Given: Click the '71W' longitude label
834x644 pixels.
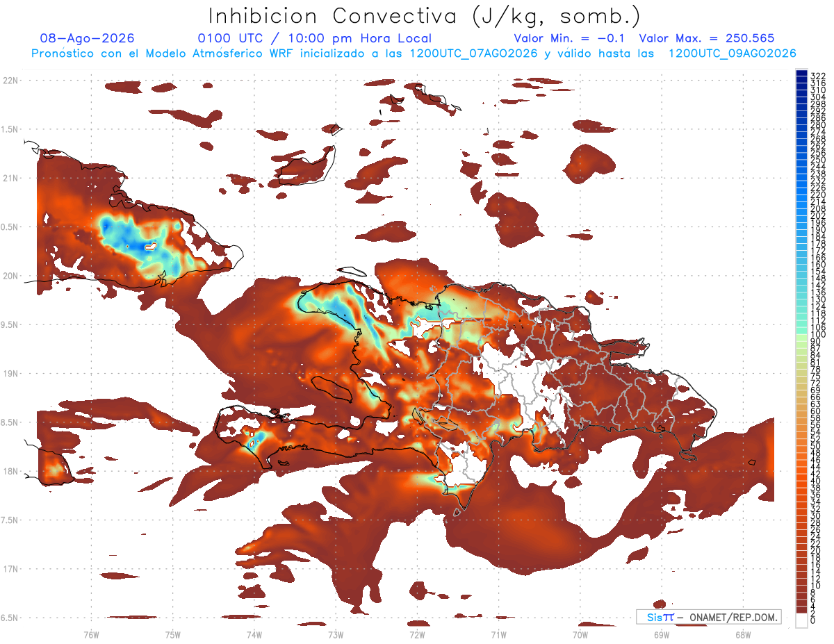Looking at the screenshot, I should [498, 634].
